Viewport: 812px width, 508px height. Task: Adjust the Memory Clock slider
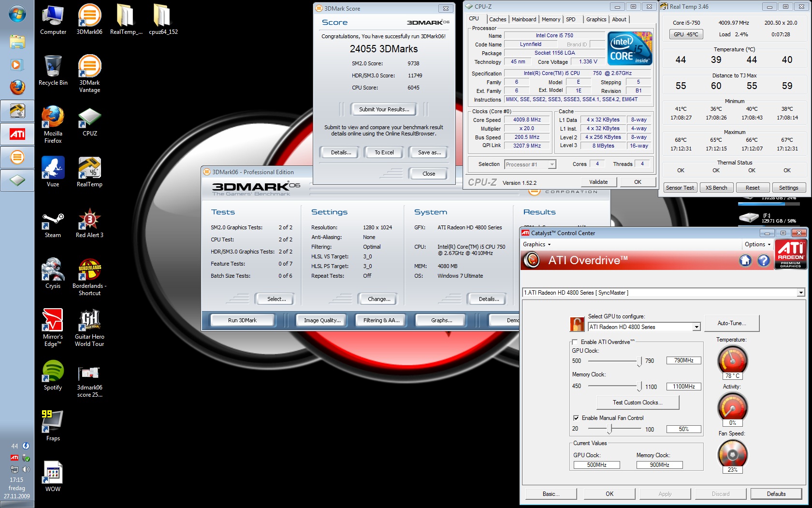639,387
